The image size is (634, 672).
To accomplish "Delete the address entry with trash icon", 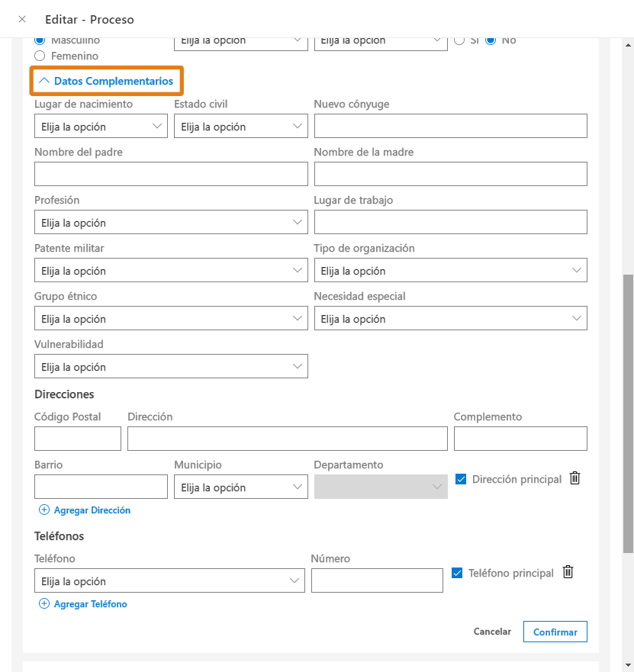I will click(574, 477).
